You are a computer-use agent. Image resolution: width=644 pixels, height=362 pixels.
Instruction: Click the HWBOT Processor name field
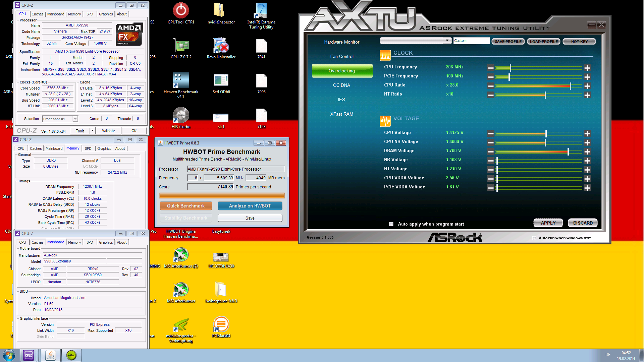(236, 169)
